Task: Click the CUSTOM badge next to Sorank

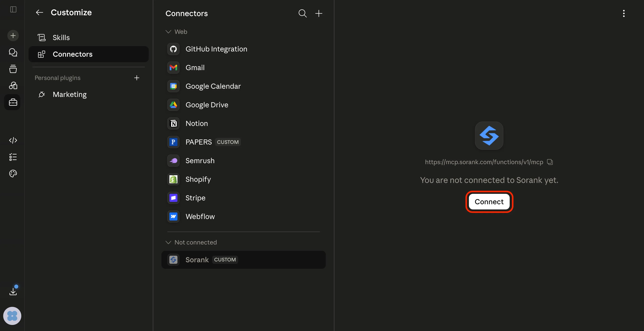Action: [x=225, y=260]
